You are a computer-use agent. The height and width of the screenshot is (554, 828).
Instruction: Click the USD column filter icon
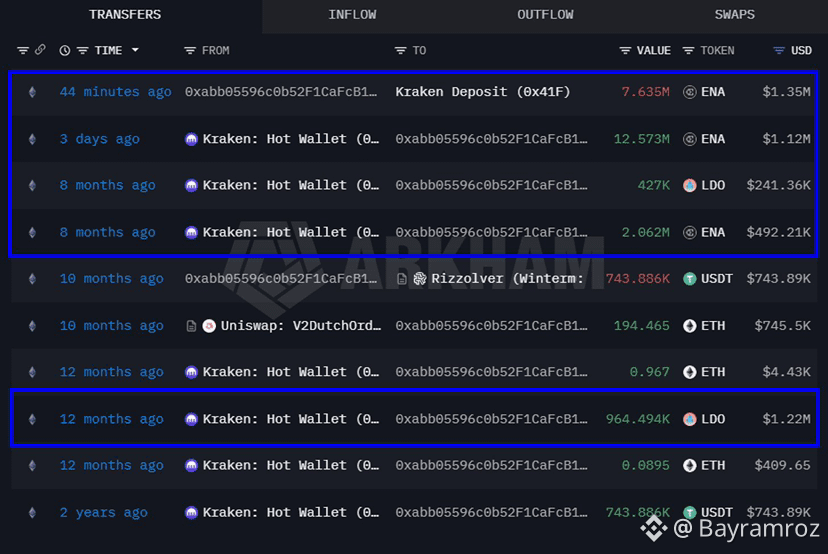(x=779, y=51)
